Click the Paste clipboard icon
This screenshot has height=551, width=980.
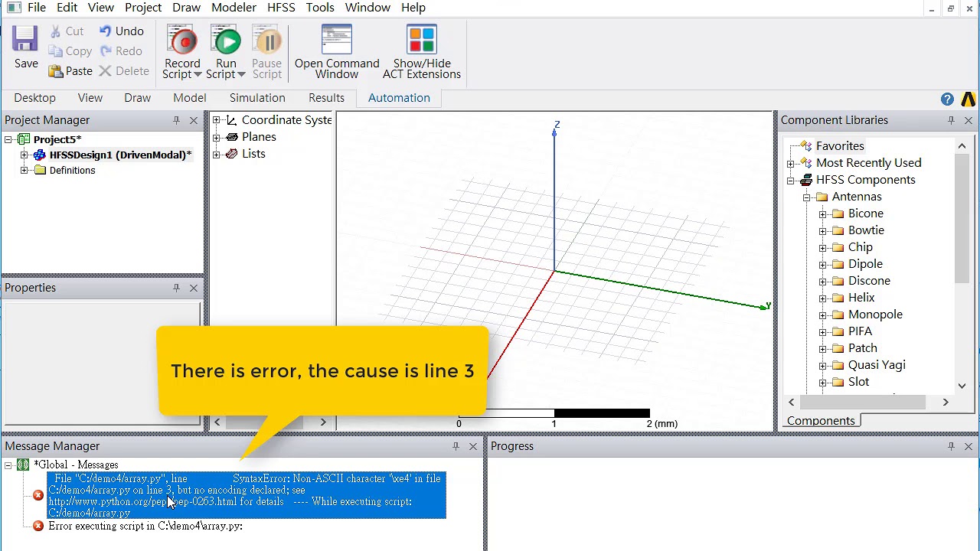[55, 71]
